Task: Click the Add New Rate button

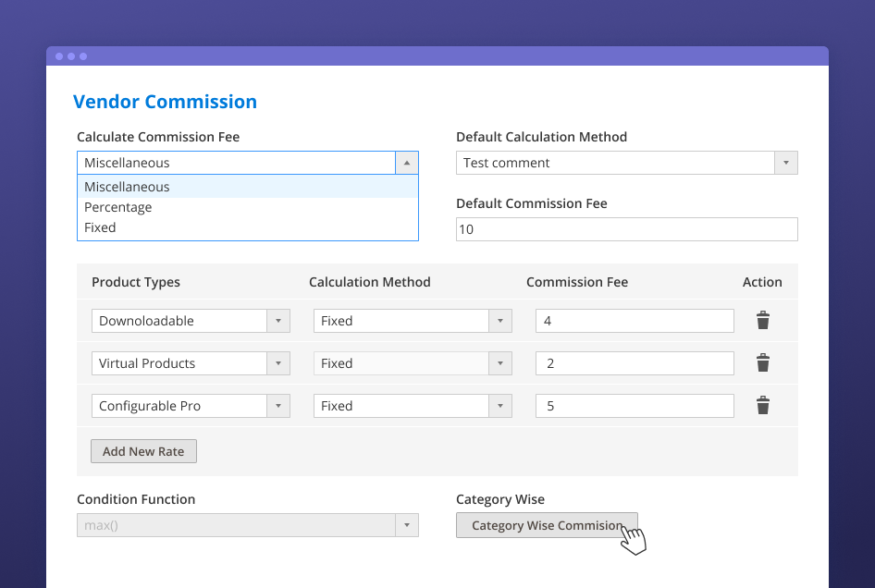Action: (x=143, y=451)
